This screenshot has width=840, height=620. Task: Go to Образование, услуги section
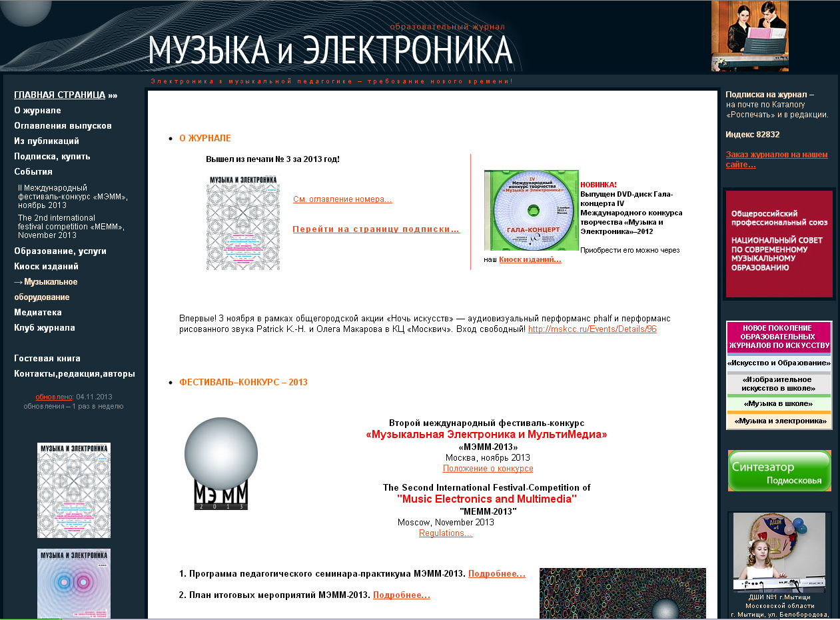(60, 251)
